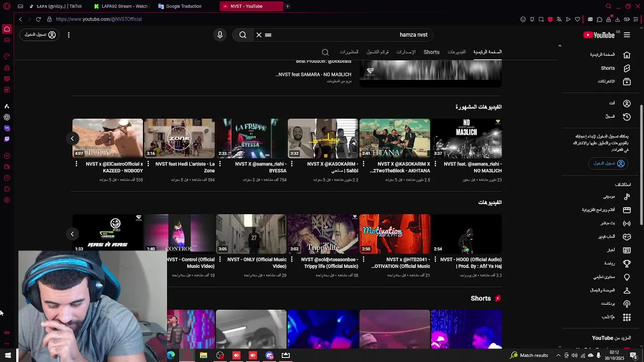The height and width of the screenshot is (362, 644).
Task: Open options menu for Trippy life video
Action: (292, 259)
